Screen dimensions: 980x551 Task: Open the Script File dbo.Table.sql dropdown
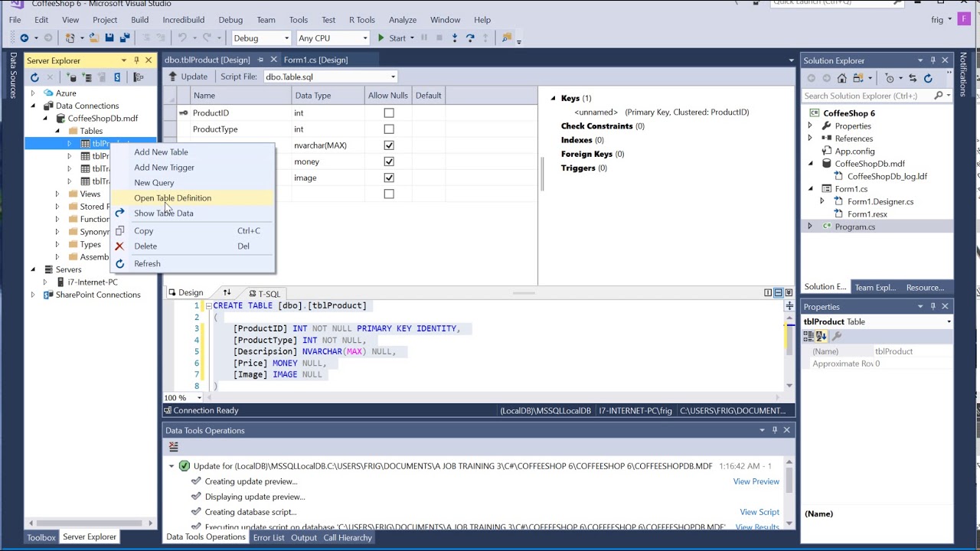(x=393, y=77)
